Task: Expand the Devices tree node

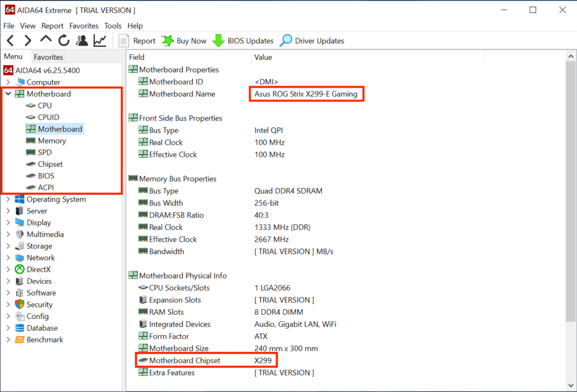Action: [8, 281]
